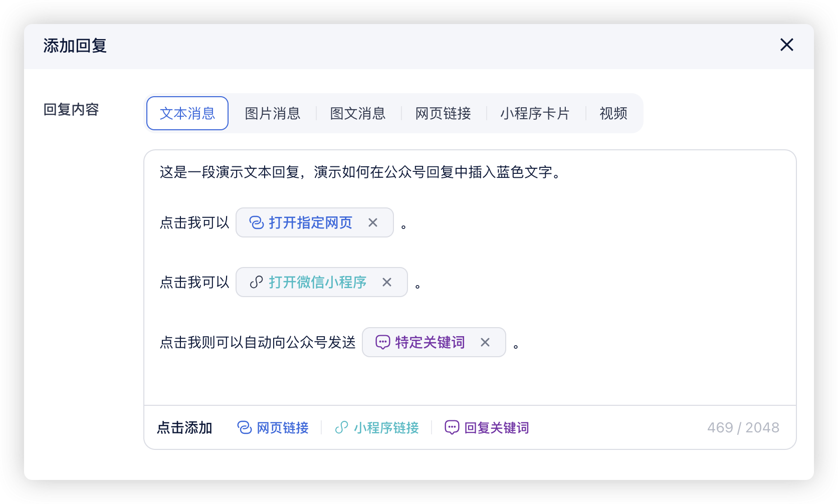This screenshot has height=504, width=838.
Task: Click chat bubble icon in 特定关键词 tag
Action: pyautogui.click(x=383, y=342)
